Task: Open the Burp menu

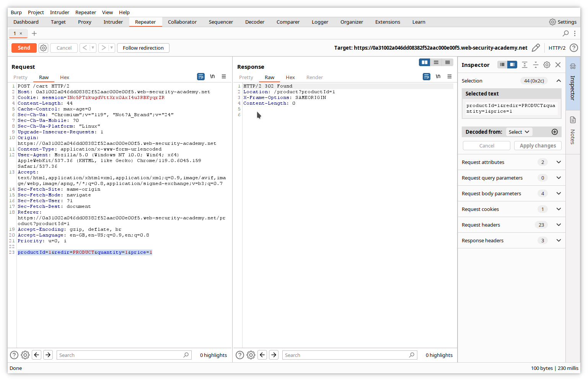Action: [x=16, y=12]
